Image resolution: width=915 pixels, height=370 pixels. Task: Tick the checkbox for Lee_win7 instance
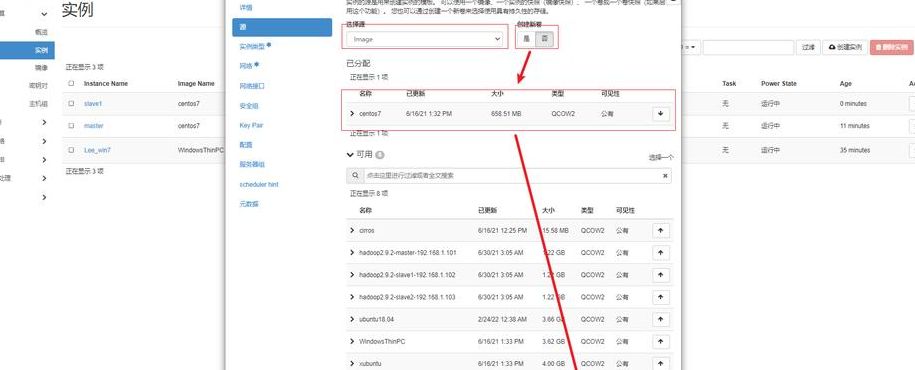tap(71, 150)
